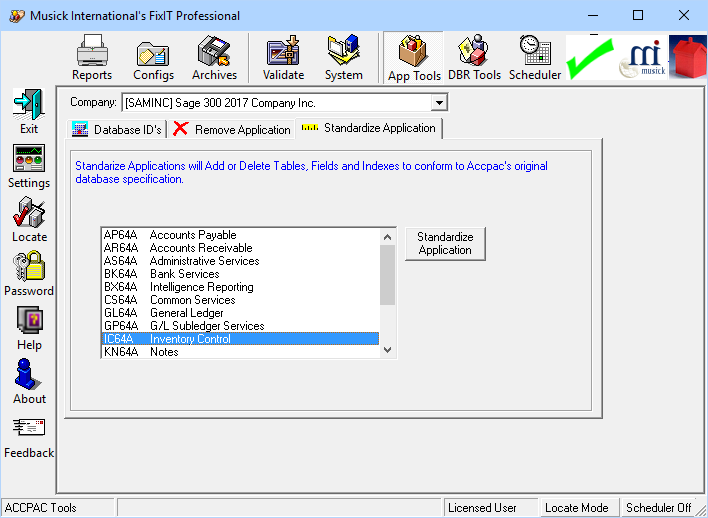This screenshot has height=518, width=708.
Task: Open Settings in the sidebar
Action: pyautogui.click(x=29, y=166)
